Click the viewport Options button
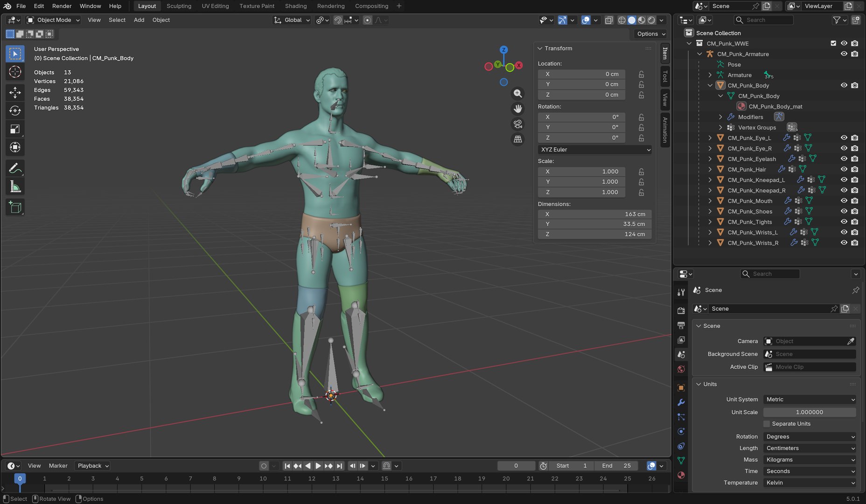 (651, 34)
